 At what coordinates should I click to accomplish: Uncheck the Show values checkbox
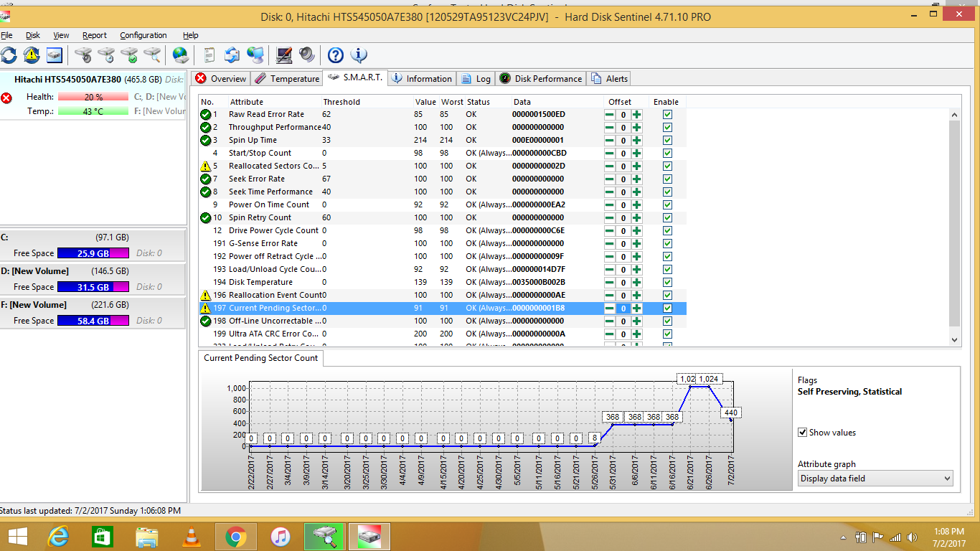[x=803, y=433]
